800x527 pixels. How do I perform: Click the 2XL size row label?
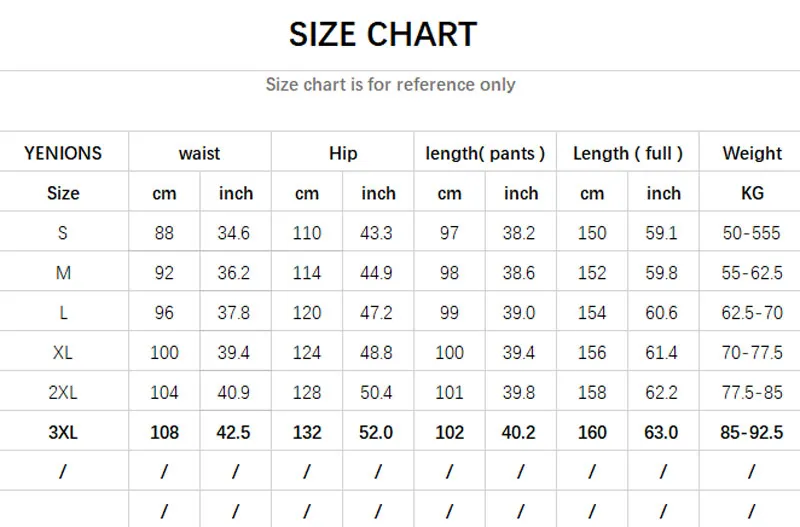point(63,392)
